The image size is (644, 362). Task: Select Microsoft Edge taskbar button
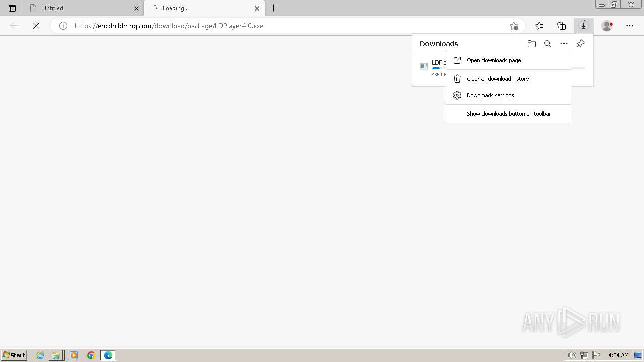tap(108, 355)
